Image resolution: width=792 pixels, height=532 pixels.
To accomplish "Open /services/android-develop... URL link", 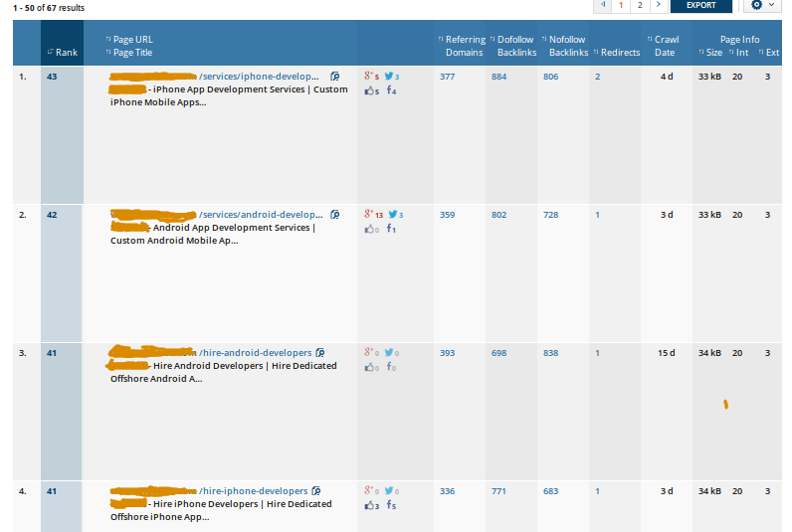I will click(261, 215).
